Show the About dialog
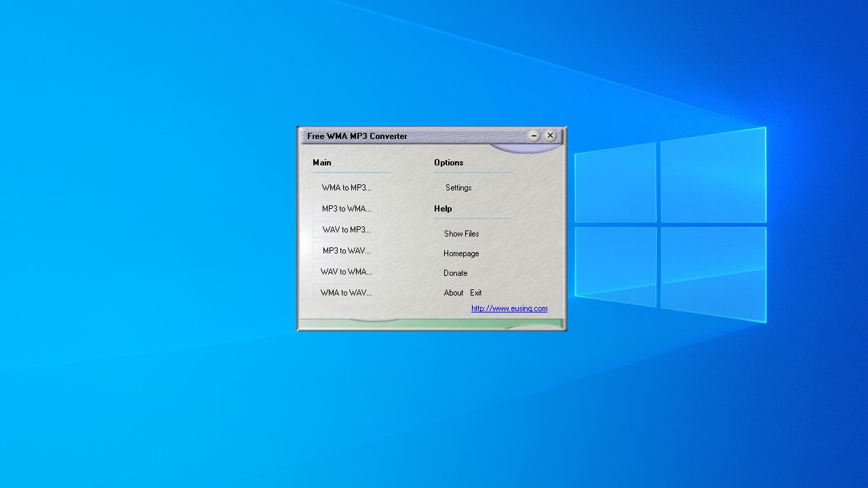 click(453, 293)
